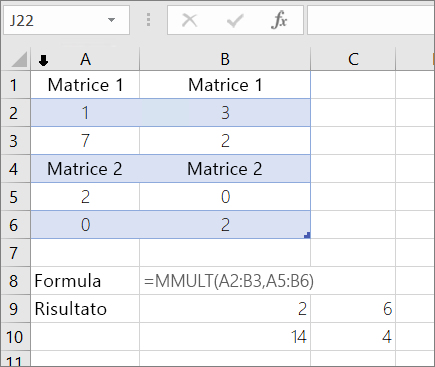Screen dimensions: 435x367
Task: Click cell A5 with value 2
Action: pos(85,197)
